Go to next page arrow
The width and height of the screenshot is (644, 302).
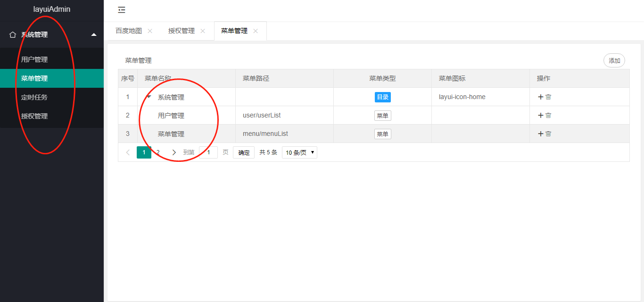(174, 152)
